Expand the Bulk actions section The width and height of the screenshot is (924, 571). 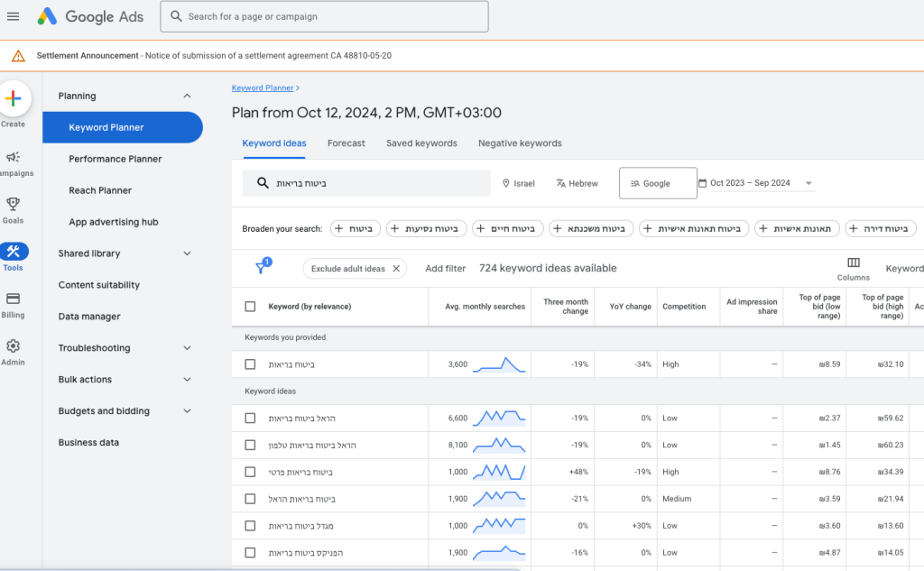pos(187,380)
